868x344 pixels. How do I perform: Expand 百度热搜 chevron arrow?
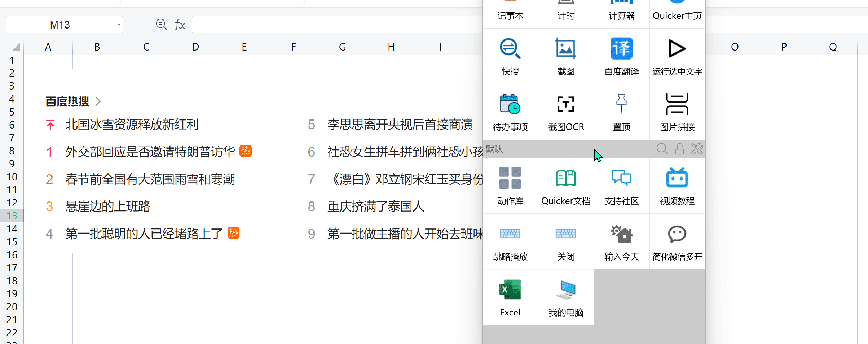click(x=98, y=101)
